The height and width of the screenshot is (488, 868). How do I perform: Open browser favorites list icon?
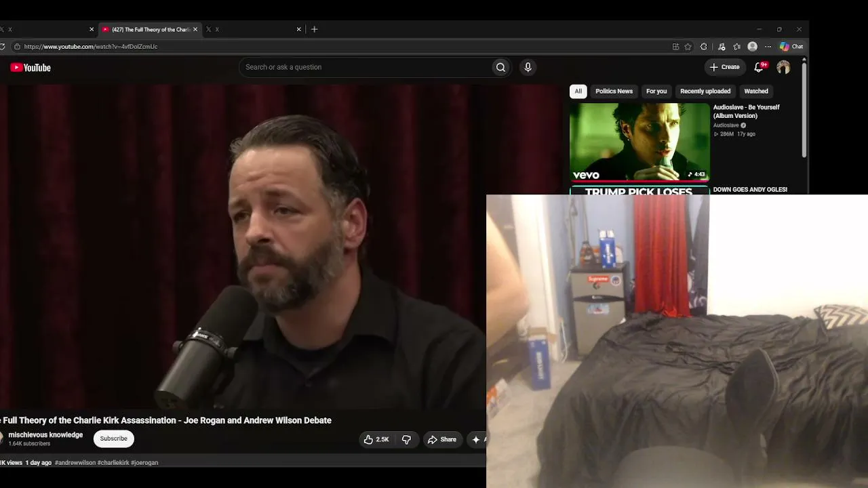(737, 47)
